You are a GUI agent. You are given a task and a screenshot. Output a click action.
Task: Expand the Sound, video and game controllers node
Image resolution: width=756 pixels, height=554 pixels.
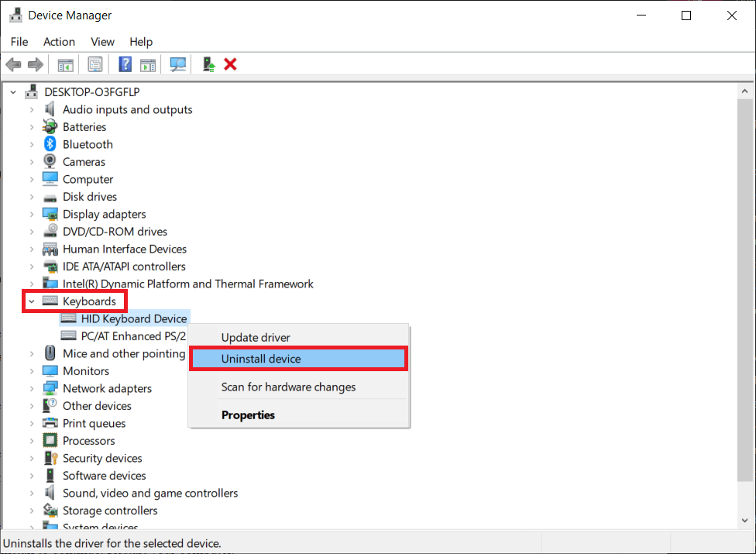coord(31,493)
